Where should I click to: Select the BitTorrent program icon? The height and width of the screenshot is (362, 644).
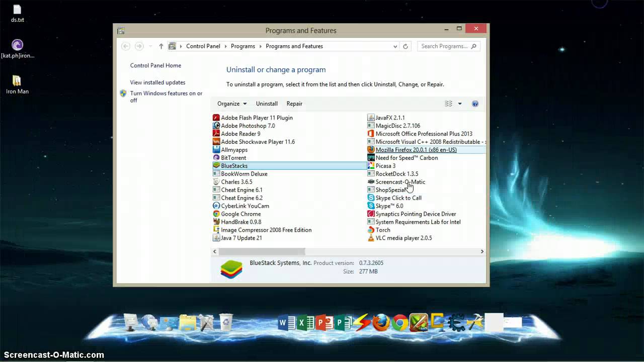click(216, 158)
